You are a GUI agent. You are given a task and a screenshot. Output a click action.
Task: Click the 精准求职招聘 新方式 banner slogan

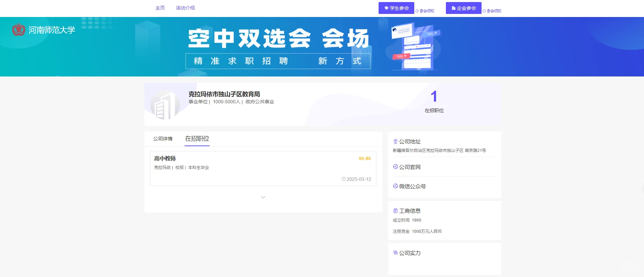pyautogui.click(x=278, y=61)
